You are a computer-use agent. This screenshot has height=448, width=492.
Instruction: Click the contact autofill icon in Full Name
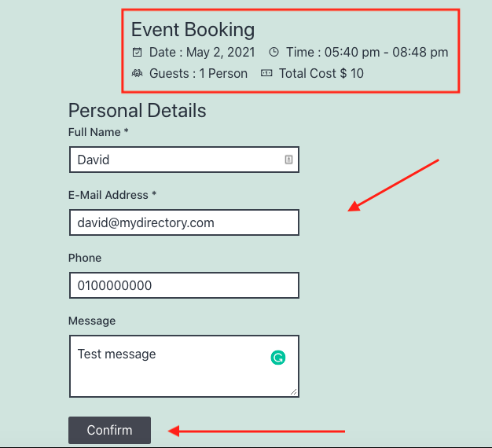point(288,160)
